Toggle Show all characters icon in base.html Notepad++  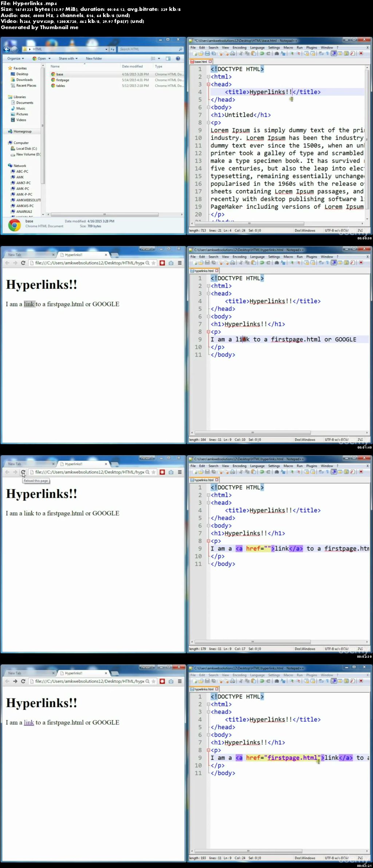(327, 53)
